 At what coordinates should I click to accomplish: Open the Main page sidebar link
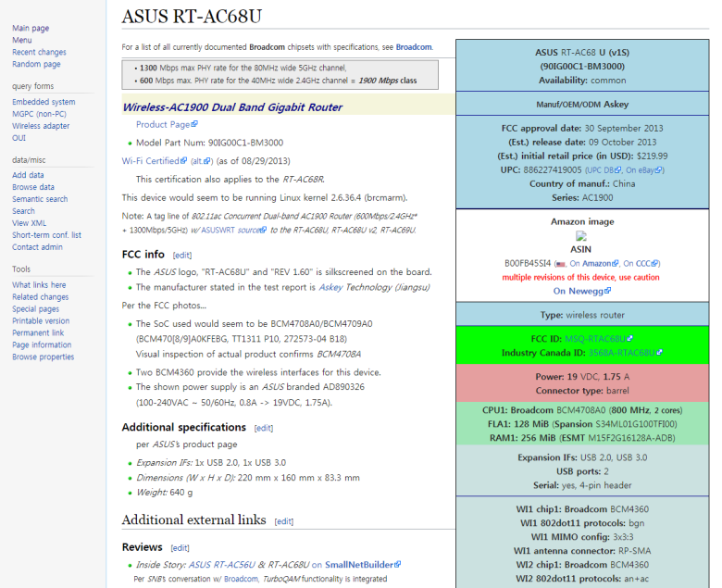(31, 29)
